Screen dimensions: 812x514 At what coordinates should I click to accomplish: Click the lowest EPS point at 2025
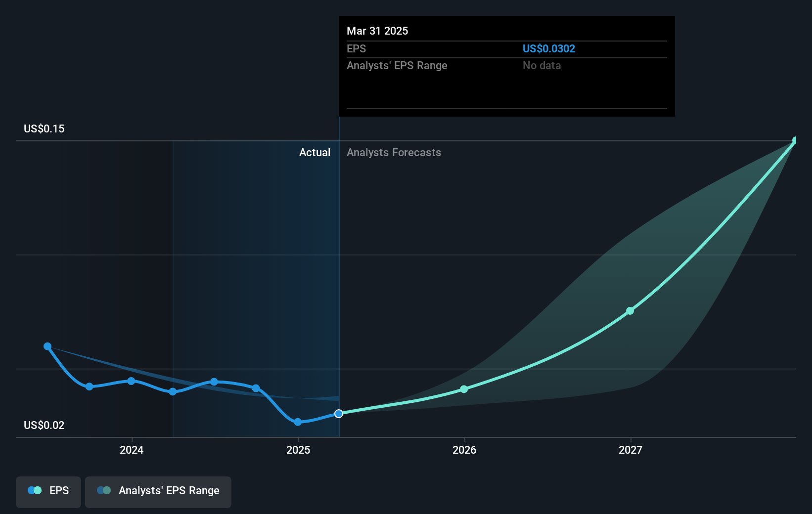point(298,422)
